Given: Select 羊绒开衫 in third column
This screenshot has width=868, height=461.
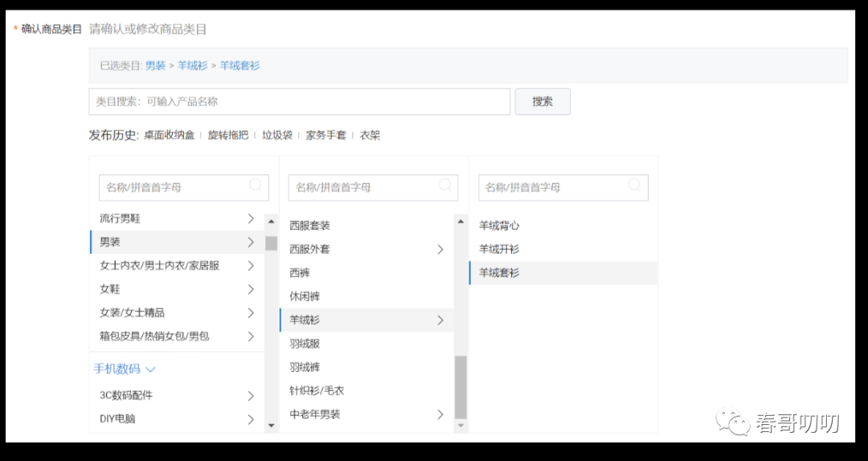Looking at the screenshot, I should (x=563, y=249).
